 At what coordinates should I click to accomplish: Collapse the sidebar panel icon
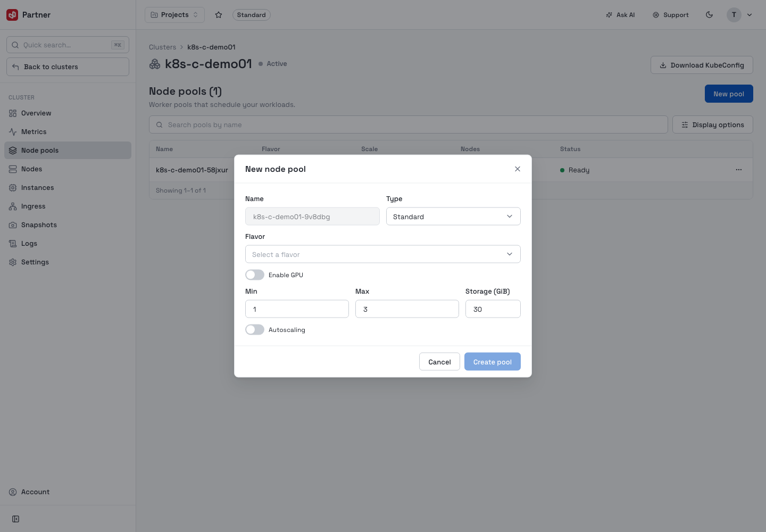(16, 519)
